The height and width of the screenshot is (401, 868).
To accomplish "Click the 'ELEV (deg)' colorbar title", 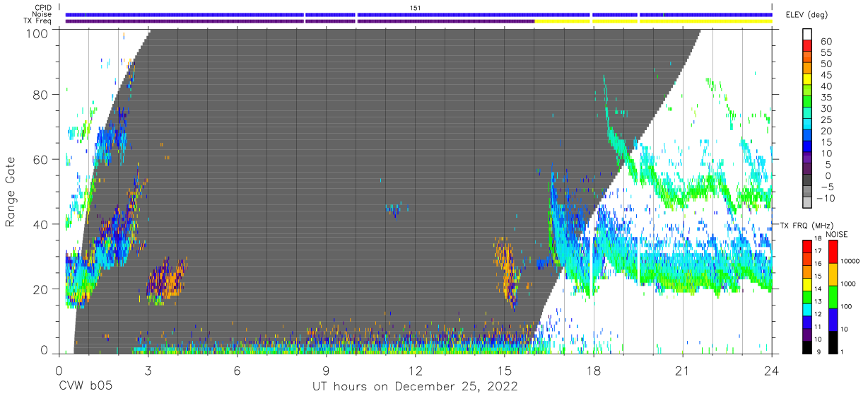I will pos(807,14).
